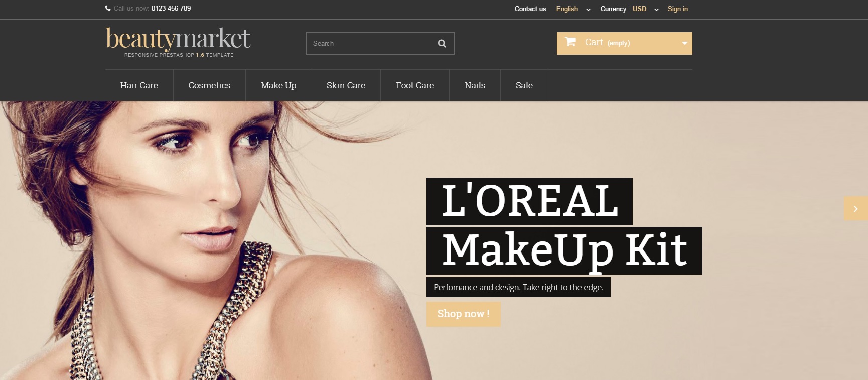Image resolution: width=868 pixels, height=380 pixels.
Task: Browse the Skin Care category
Action: click(346, 85)
